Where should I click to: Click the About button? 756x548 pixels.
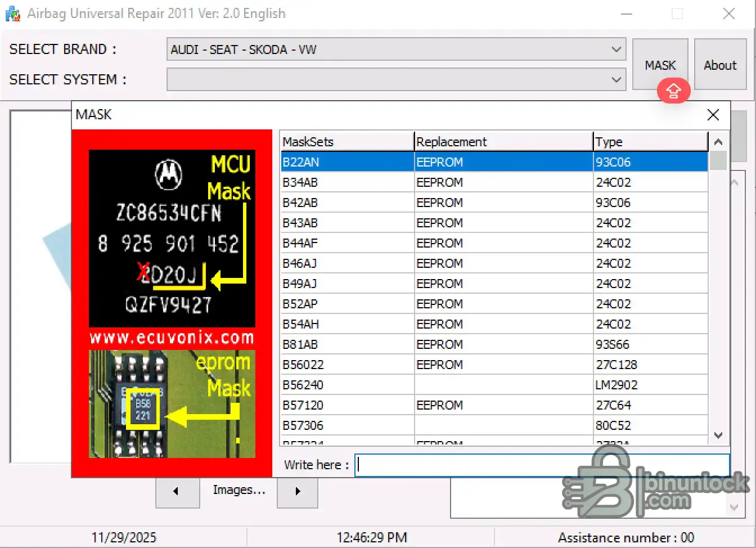click(x=720, y=65)
